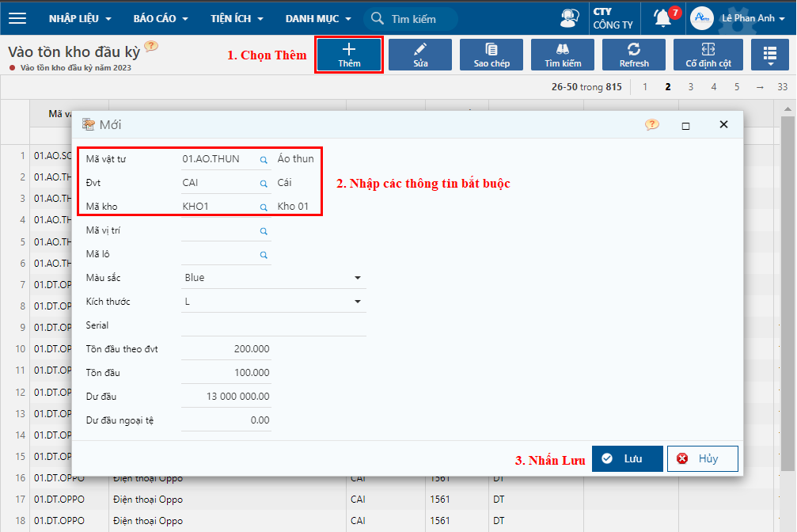
Task: Click the Sao chép copy button
Action: click(491, 55)
